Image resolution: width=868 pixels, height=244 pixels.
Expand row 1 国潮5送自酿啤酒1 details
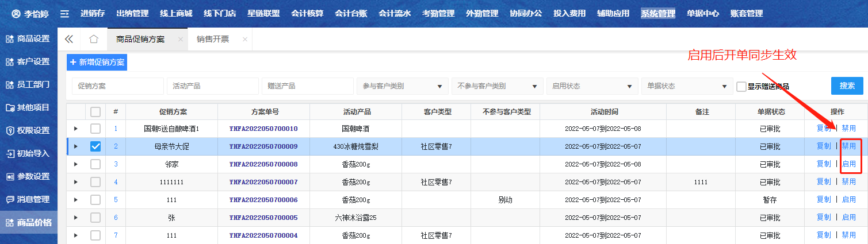pos(76,129)
